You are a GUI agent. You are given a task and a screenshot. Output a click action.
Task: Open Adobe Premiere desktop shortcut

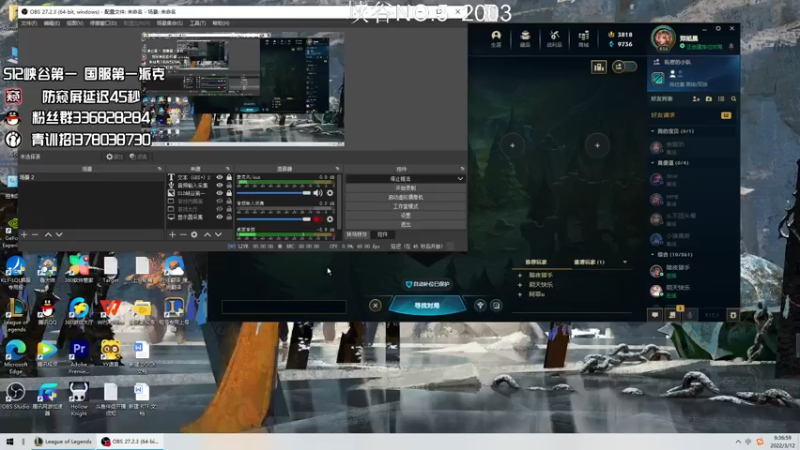79,356
